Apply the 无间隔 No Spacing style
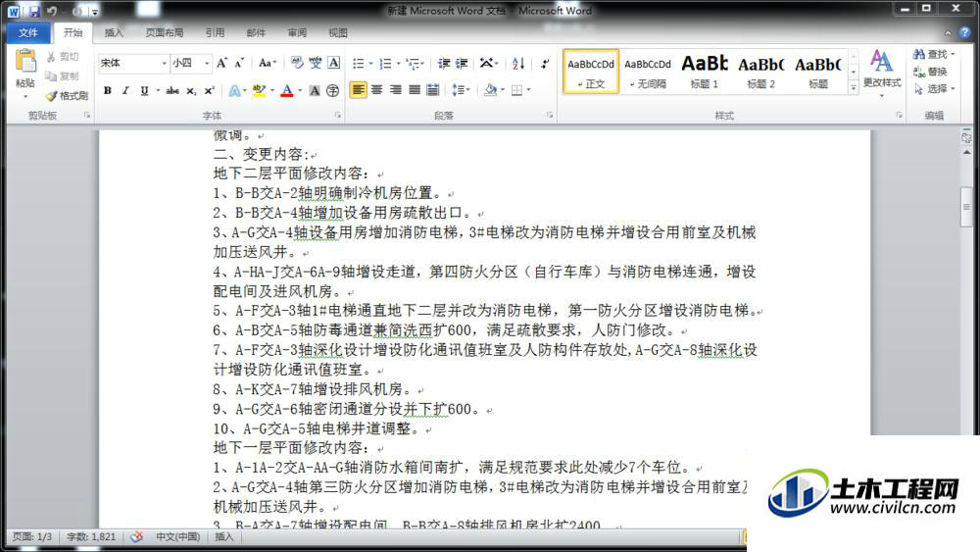 pos(648,72)
